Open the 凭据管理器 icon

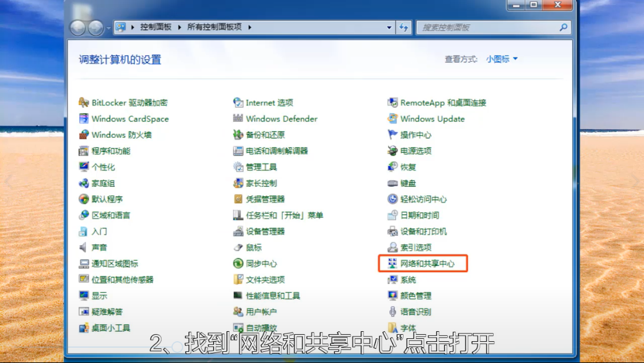(x=238, y=199)
